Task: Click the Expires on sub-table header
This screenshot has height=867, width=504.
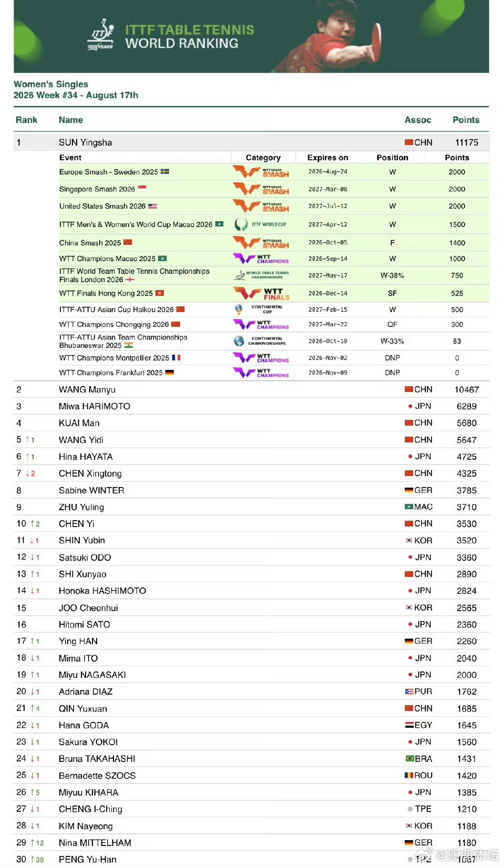Action: click(328, 158)
